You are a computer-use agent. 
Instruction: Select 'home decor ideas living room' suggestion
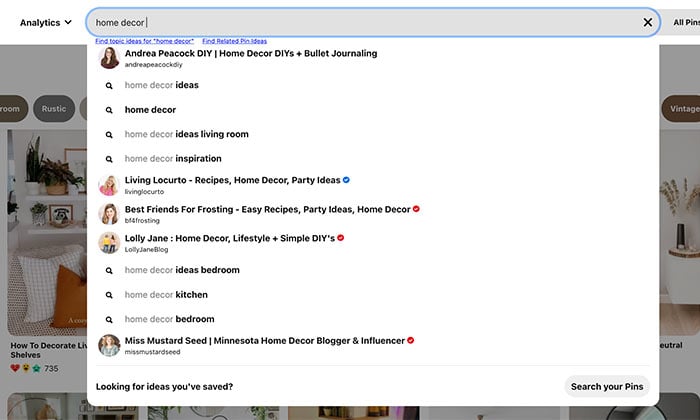pyautogui.click(x=187, y=134)
